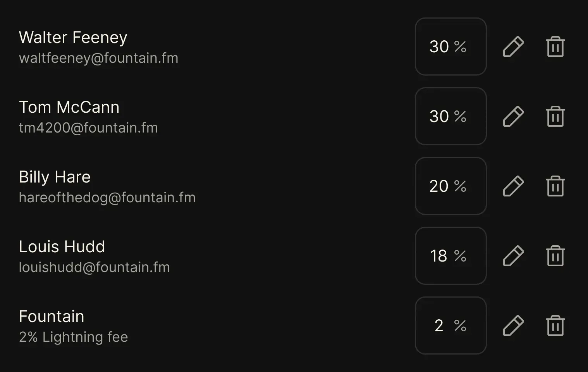Delete Billy Hare from splits
The height and width of the screenshot is (372, 588).
[555, 186]
